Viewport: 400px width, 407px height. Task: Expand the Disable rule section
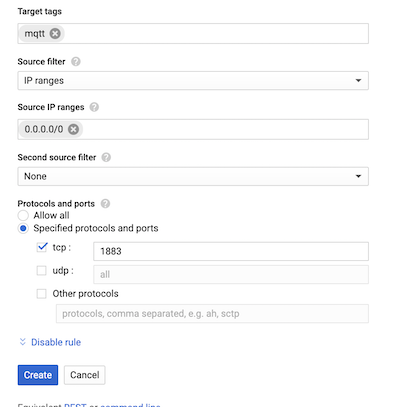click(56, 342)
